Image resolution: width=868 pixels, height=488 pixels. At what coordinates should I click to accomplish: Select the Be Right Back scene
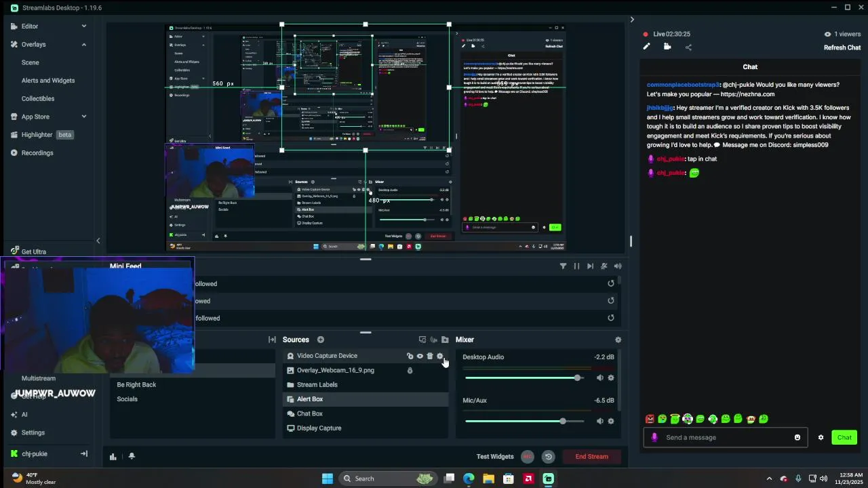pyautogui.click(x=136, y=385)
